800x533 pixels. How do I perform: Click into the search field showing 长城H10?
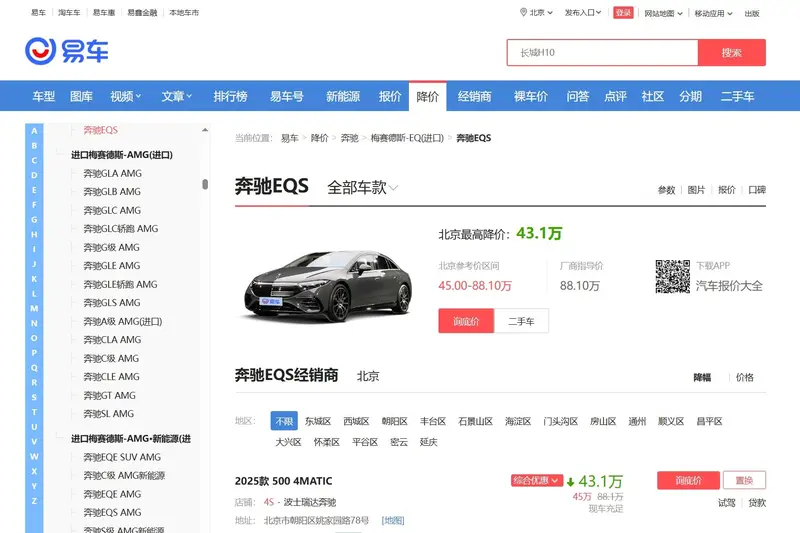(602, 53)
